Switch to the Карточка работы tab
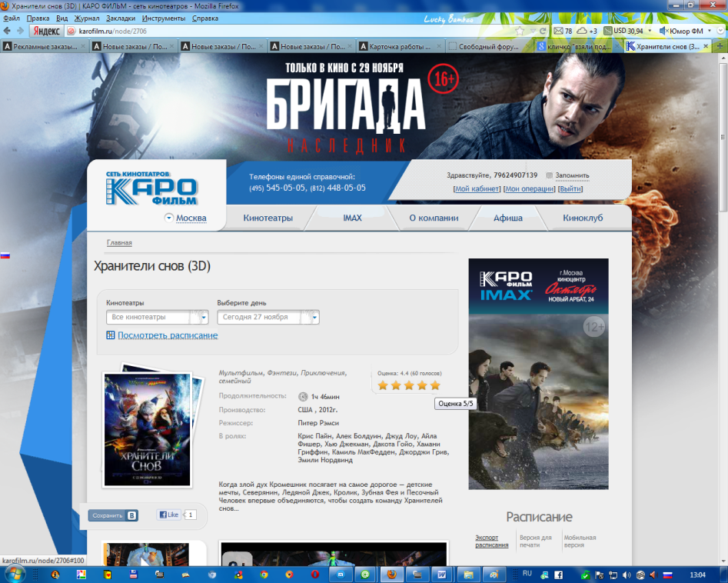 pyautogui.click(x=401, y=46)
